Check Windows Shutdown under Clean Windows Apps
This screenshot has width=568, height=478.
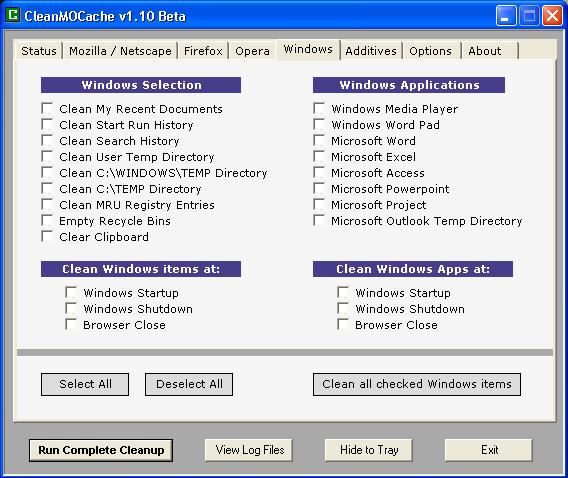click(343, 308)
